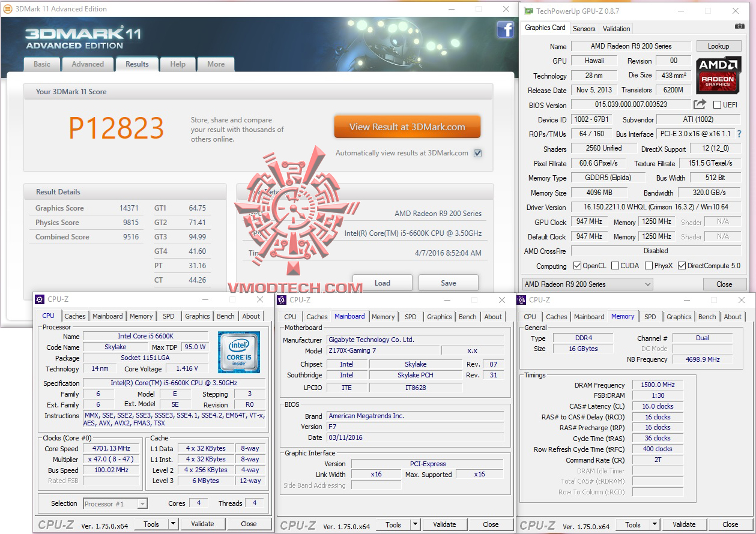Click the GPU-Z icon in its titlebar
Viewport: 756px width, 534px height.
pos(528,11)
